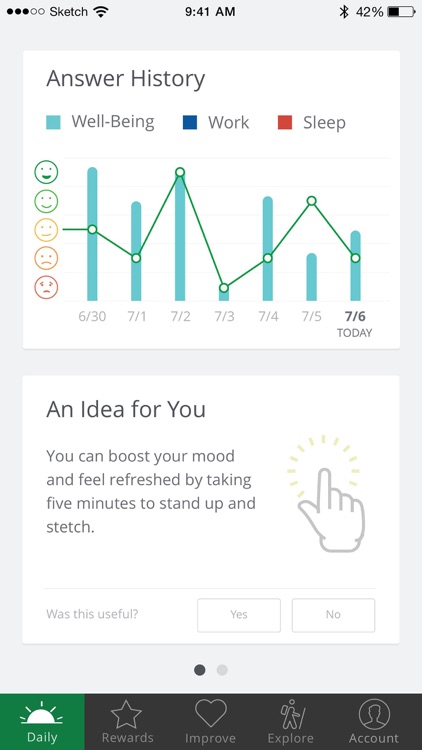Switch to the second page indicator dot
Screen dimensions: 422x750
pyautogui.click(x=222, y=670)
